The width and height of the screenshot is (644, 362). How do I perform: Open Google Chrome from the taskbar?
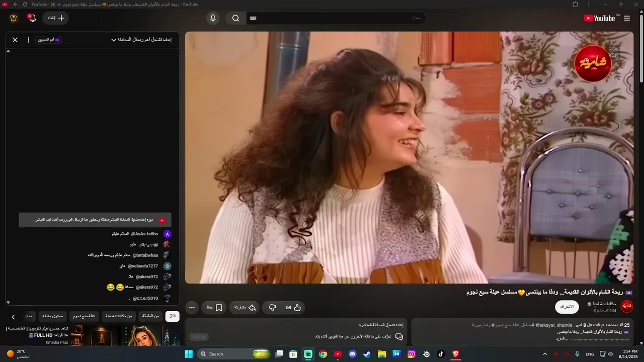(323, 354)
